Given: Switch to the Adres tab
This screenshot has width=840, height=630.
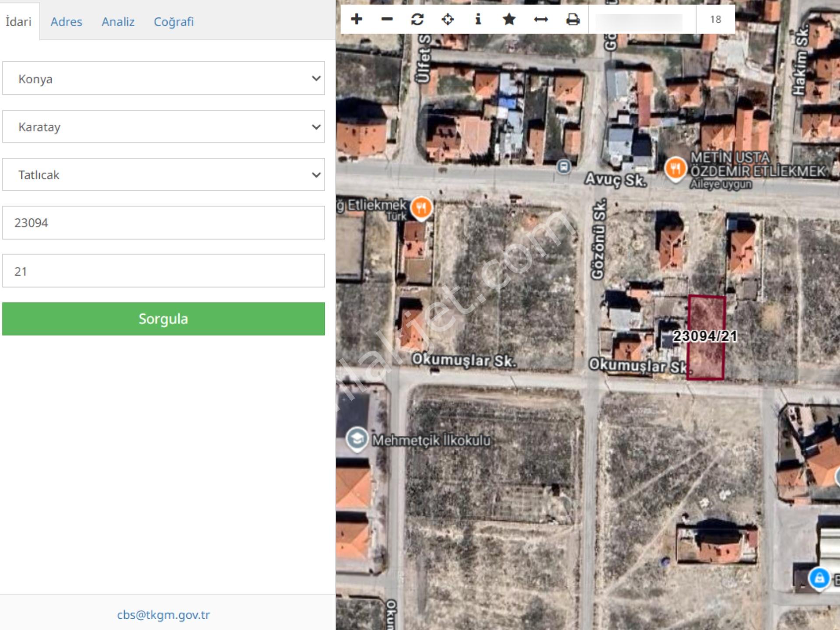Looking at the screenshot, I should click(x=66, y=21).
